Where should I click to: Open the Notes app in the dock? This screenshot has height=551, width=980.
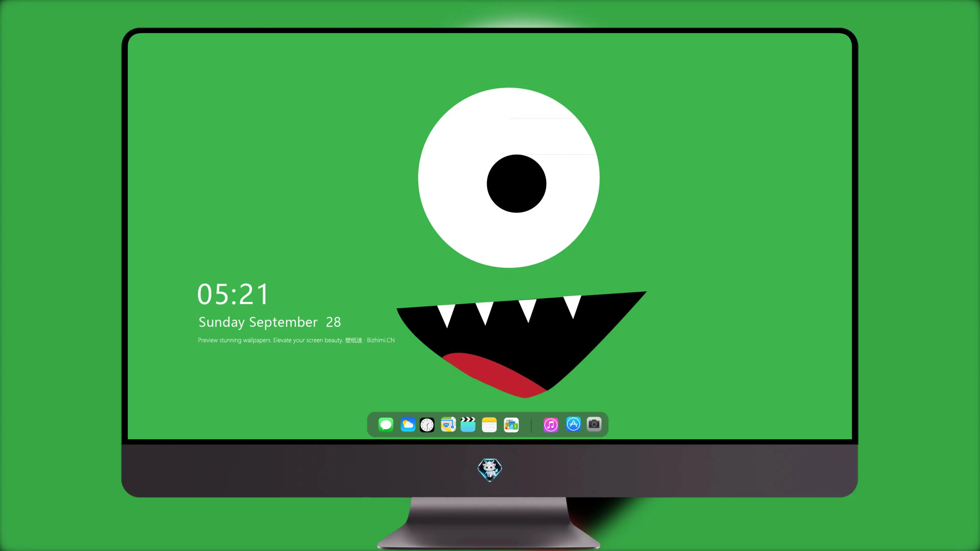coord(489,425)
